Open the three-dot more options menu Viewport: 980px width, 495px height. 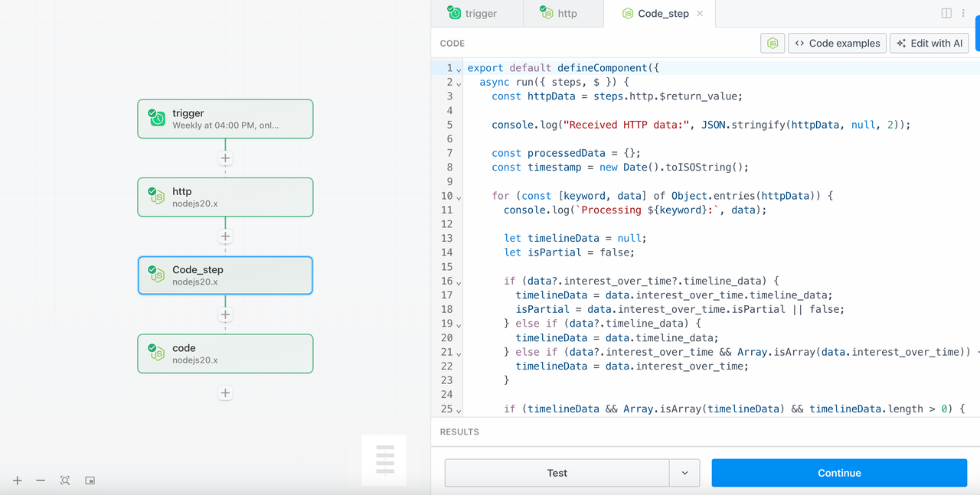pyautogui.click(x=963, y=13)
